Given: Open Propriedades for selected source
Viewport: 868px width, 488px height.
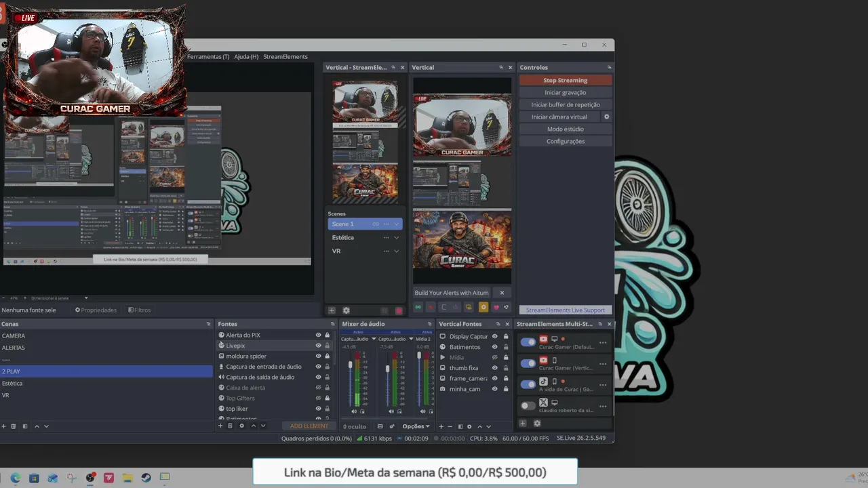Looking at the screenshot, I should [x=96, y=310].
